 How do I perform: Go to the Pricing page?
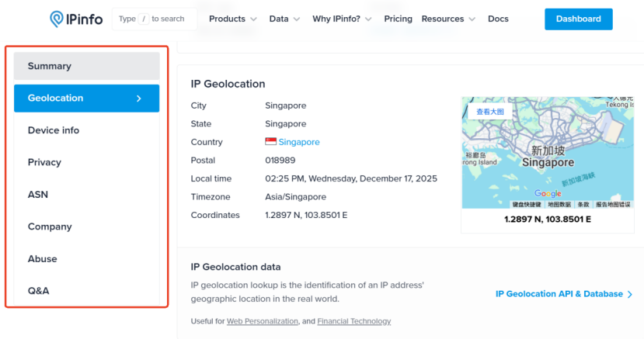pyautogui.click(x=398, y=19)
